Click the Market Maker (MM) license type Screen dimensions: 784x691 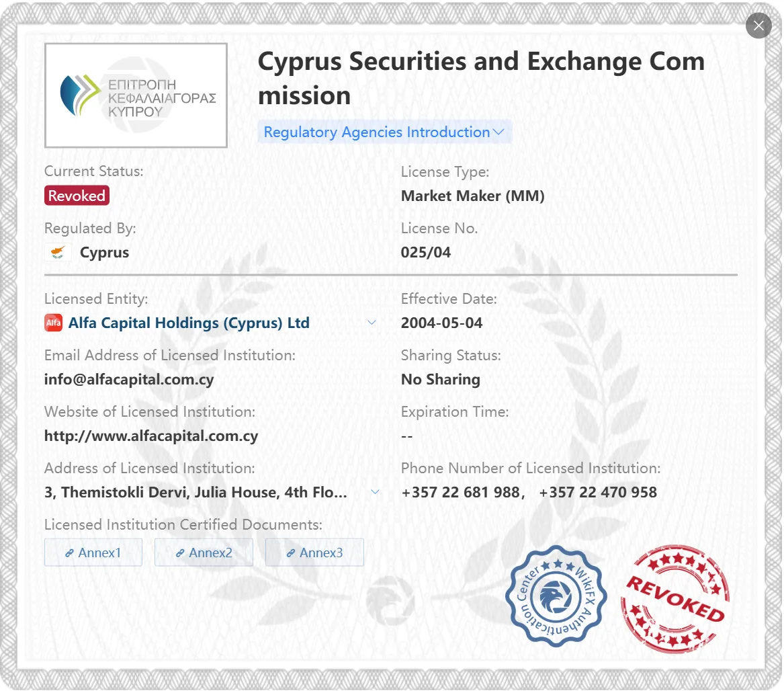point(472,196)
